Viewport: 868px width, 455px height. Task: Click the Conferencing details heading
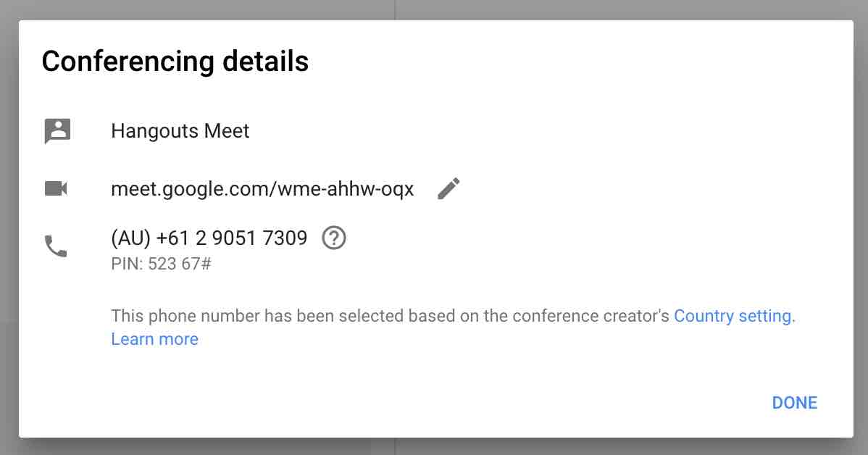click(x=175, y=61)
